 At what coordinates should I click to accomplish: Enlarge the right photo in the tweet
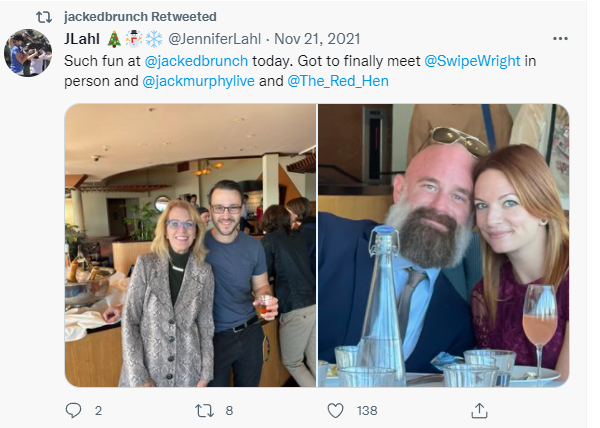point(443,245)
